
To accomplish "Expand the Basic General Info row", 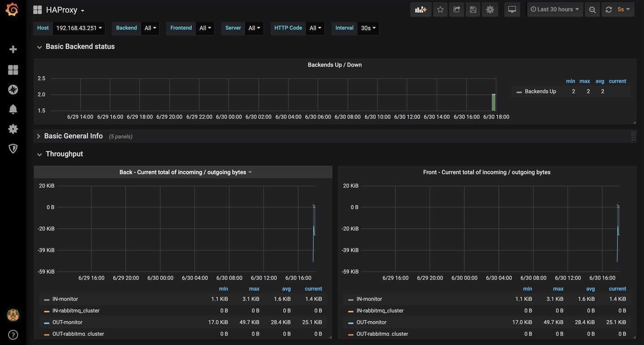I will click(39, 136).
